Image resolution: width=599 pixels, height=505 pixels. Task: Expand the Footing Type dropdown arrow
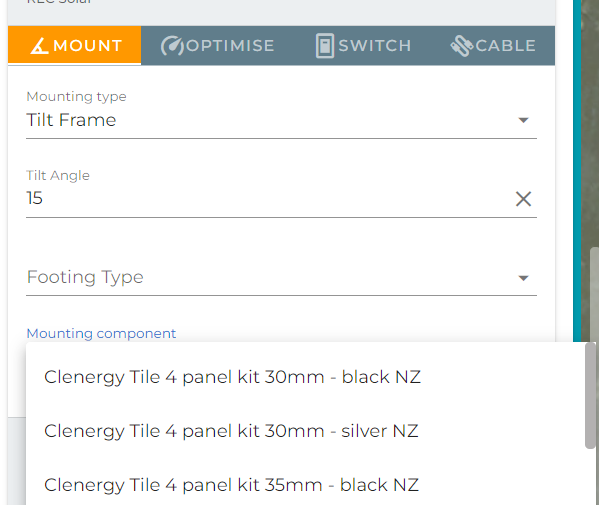[523, 278]
